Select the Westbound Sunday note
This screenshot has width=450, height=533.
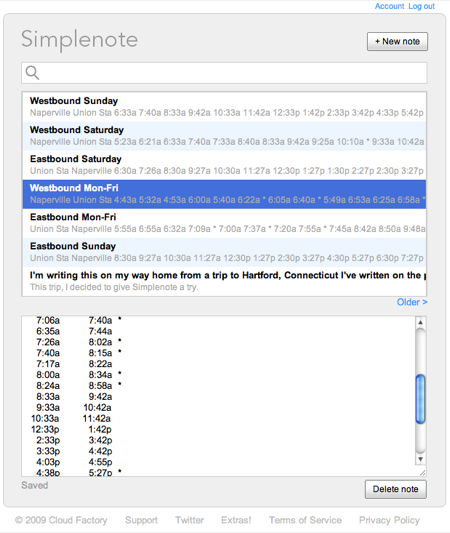coord(224,107)
